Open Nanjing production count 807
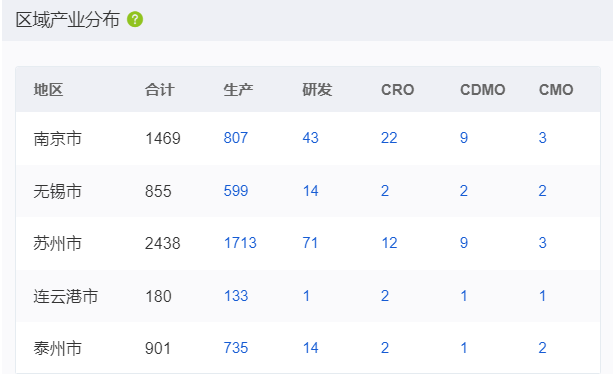 236,138
